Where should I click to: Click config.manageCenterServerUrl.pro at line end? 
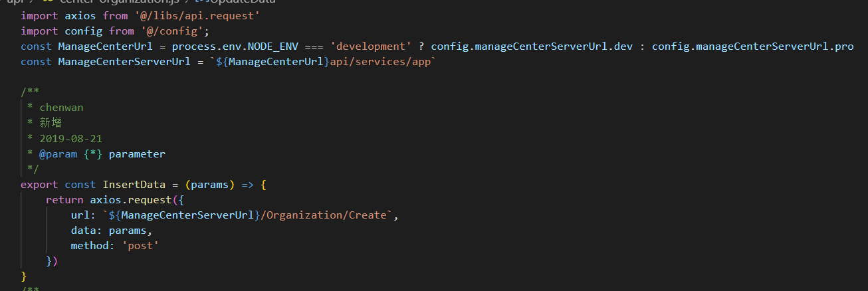[x=752, y=47]
